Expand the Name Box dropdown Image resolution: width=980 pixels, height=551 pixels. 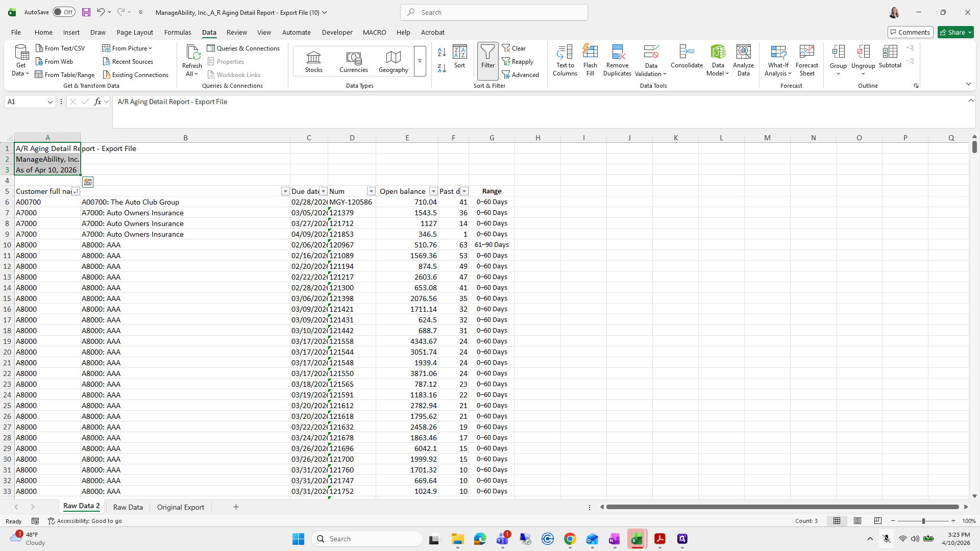[x=50, y=102]
